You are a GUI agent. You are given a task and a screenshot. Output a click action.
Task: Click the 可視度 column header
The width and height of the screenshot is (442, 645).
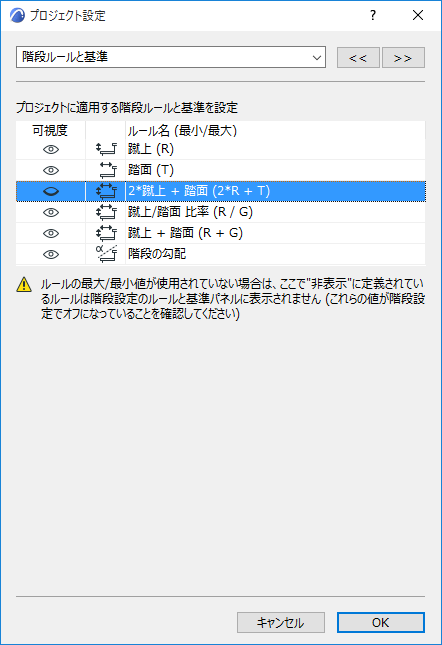(50, 130)
